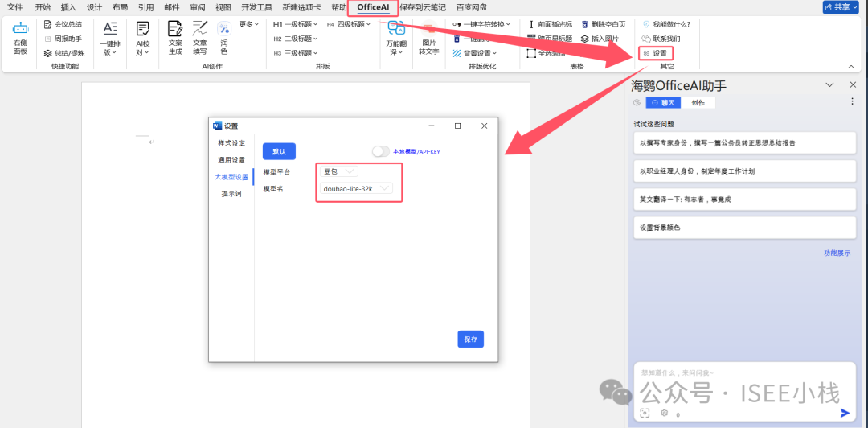Switch to the 插入 ribbon tab

(68, 8)
